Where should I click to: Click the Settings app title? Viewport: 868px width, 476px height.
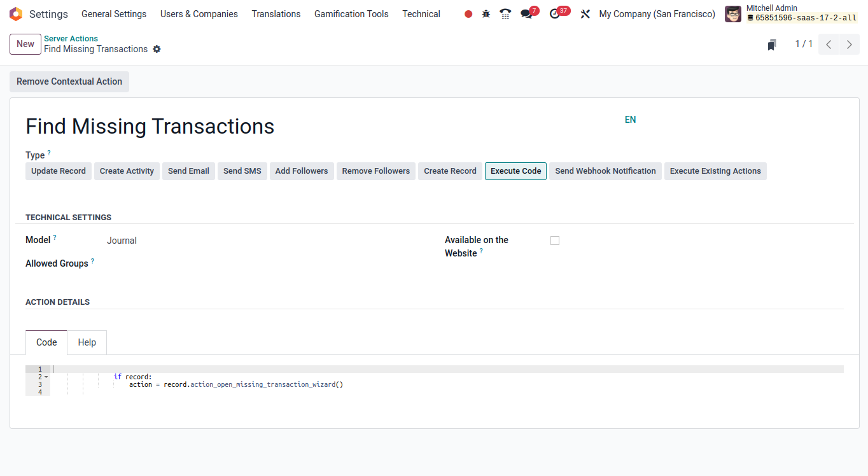click(48, 14)
